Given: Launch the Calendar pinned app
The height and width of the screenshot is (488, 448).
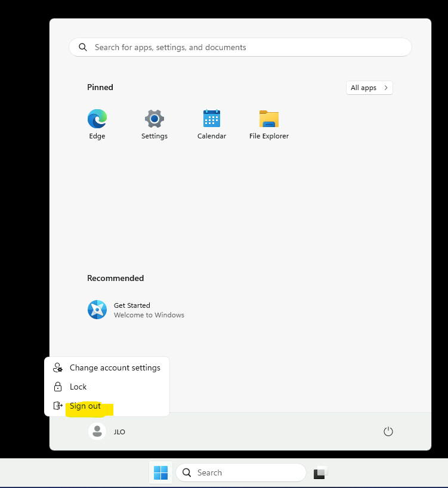Looking at the screenshot, I should [212, 124].
